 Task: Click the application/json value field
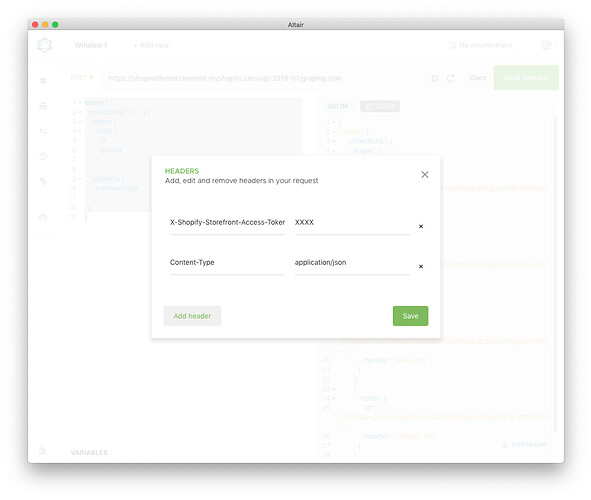pyautogui.click(x=352, y=263)
